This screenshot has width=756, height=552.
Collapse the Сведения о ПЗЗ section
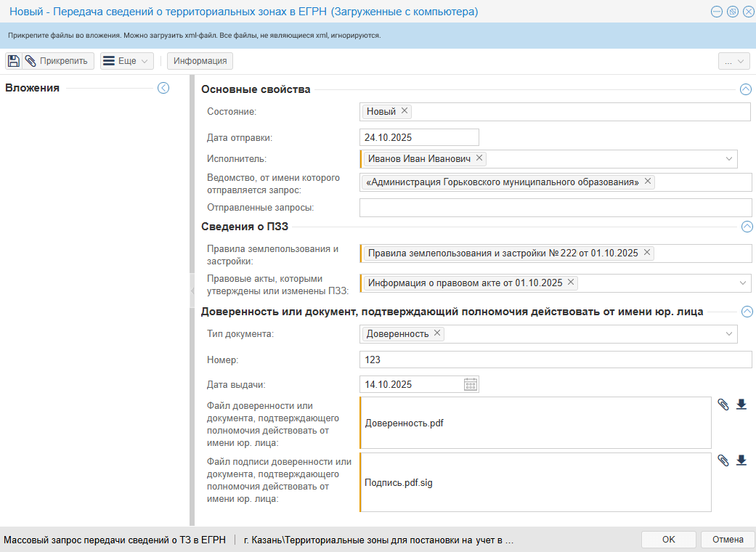pos(747,227)
